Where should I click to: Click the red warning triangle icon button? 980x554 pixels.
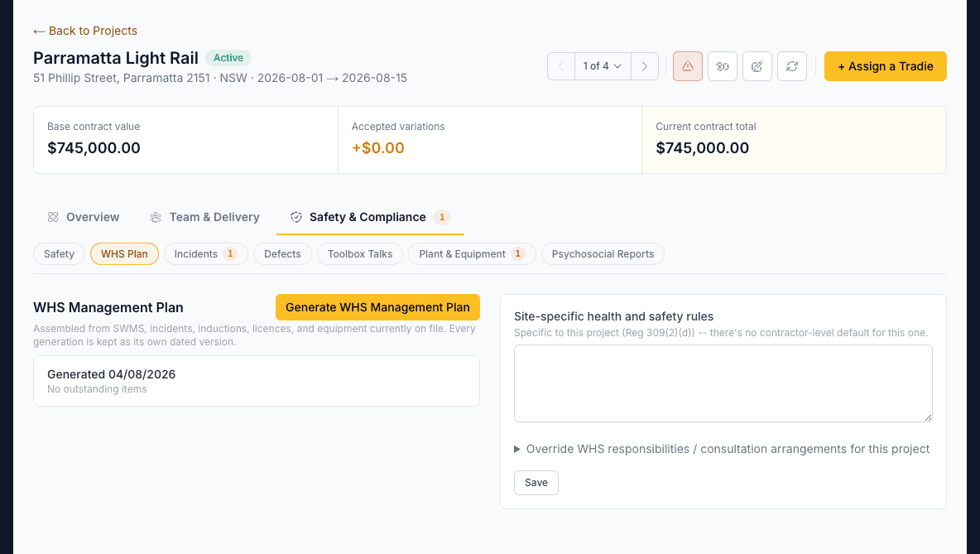click(x=688, y=66)
